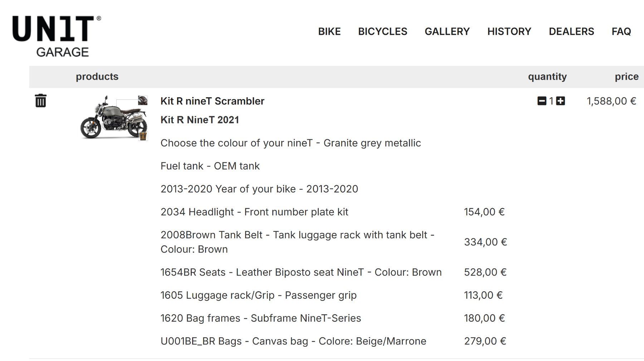Select the 1605 Passenger grip line
The image size is (644, 361).
(x=258, y=295)
